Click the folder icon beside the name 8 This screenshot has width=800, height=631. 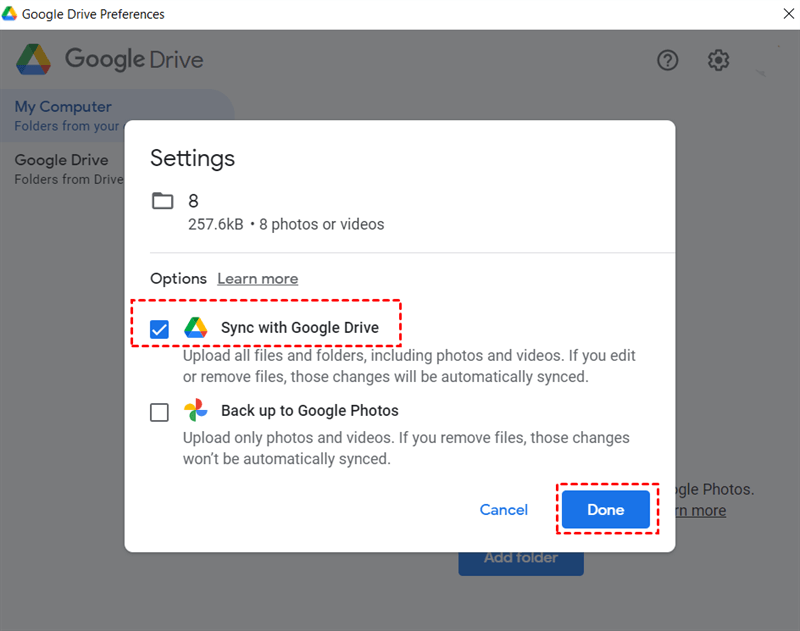click(163, 201)
